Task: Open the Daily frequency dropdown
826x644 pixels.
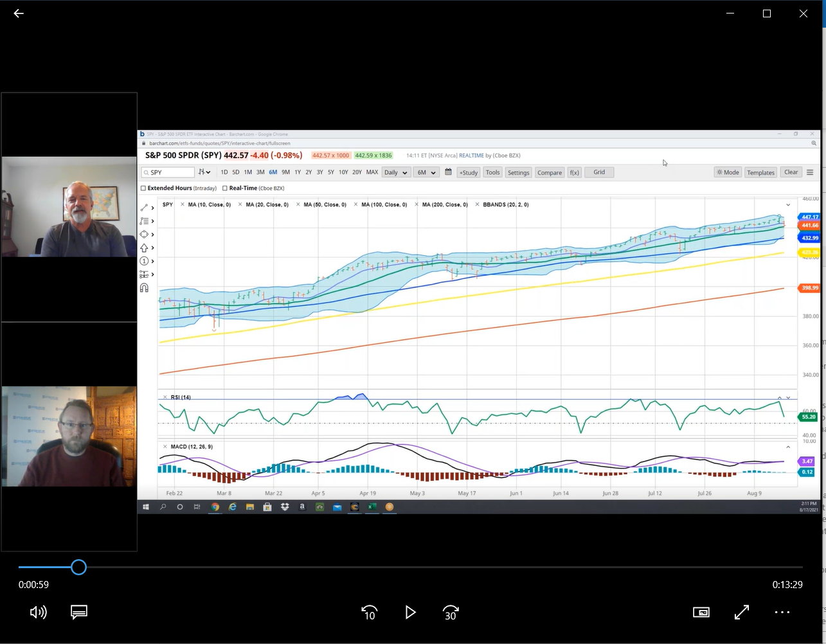Action: pos(395,172)
